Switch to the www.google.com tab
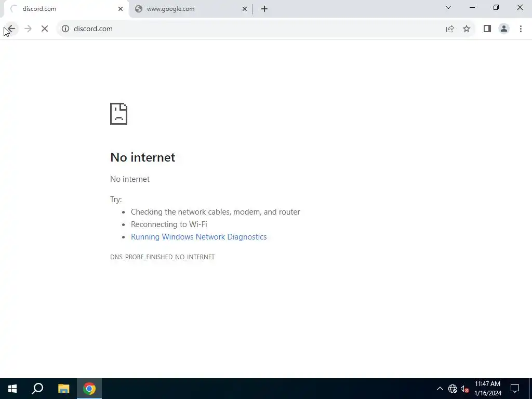 pyautogui.click(x=191, y=9)
